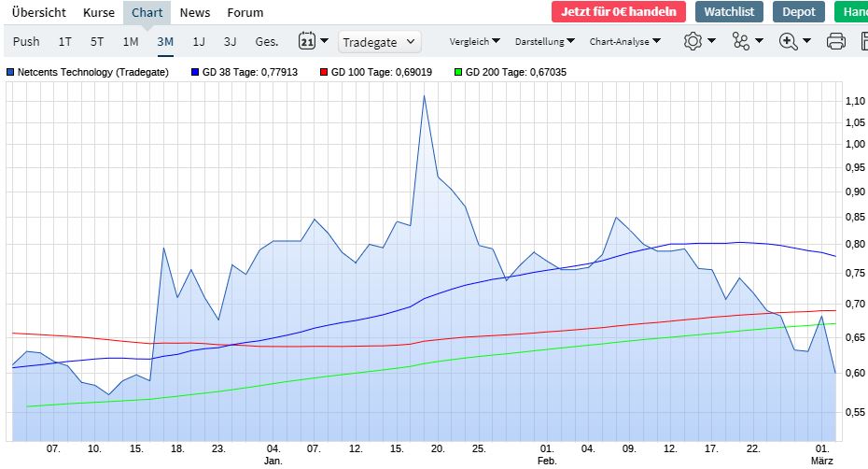Click the blue Netcents Technology legend swatch

(x=10, y=72)
